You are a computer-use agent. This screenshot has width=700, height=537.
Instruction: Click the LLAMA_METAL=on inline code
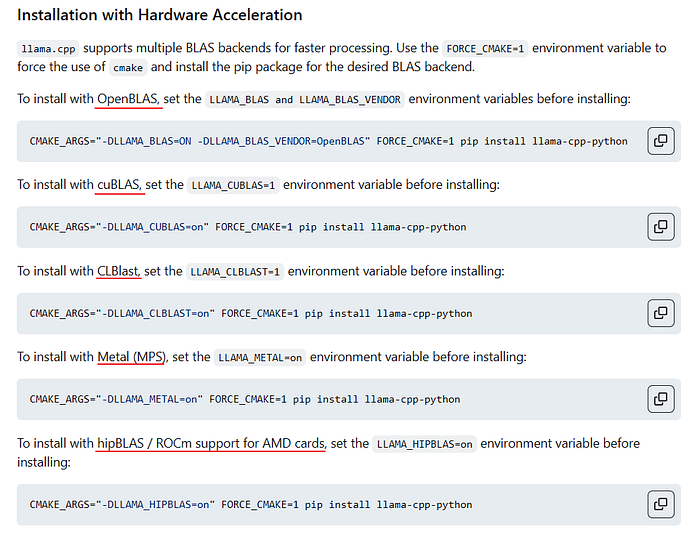260,358
